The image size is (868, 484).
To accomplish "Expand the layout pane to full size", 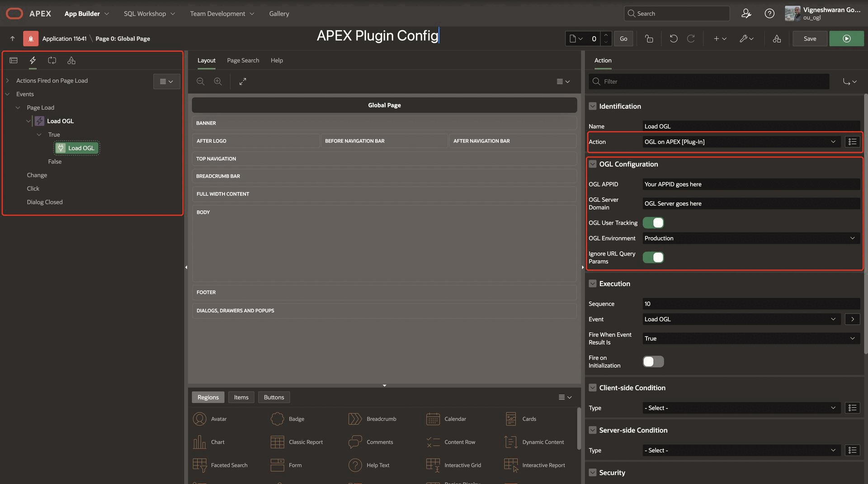I will pos(243,81).
